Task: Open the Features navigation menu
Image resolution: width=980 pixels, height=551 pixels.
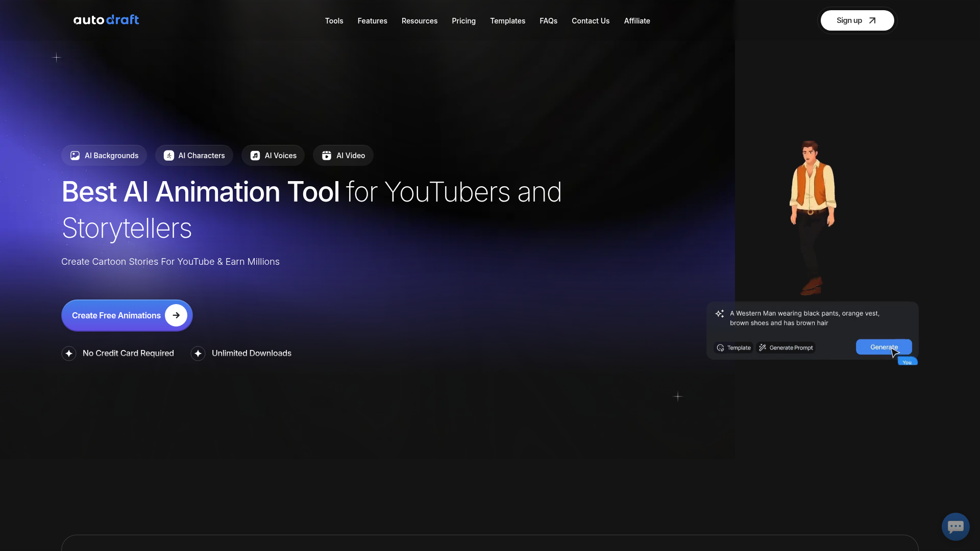Action: pos(372,21)
